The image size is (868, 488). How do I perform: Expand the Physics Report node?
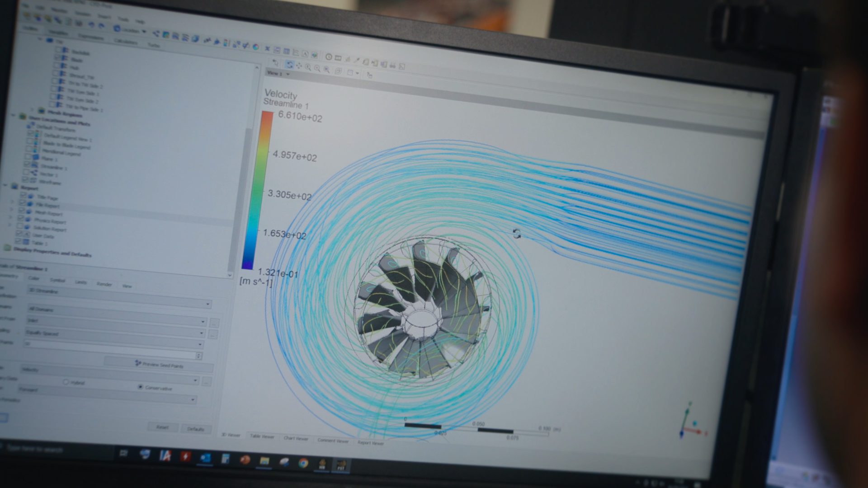point(10,217)
